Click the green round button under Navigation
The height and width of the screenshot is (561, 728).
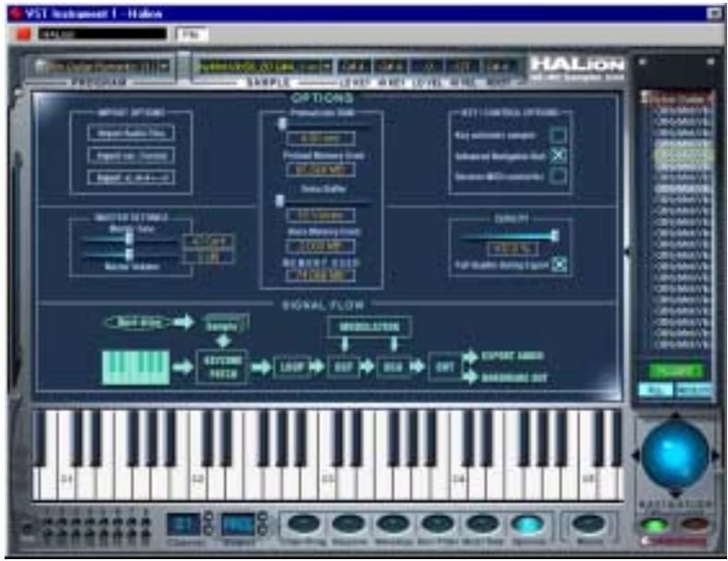click(654, 525)
